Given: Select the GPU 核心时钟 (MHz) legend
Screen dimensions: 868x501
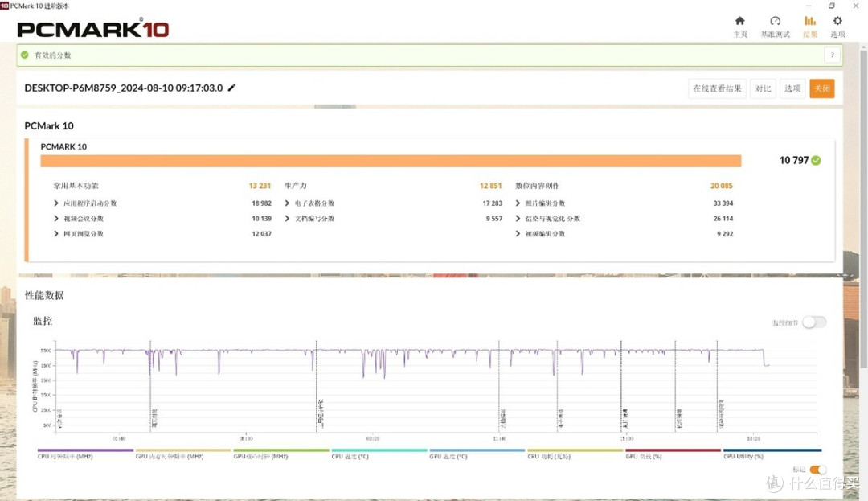Looking at the screenshot, I should 281,454.
